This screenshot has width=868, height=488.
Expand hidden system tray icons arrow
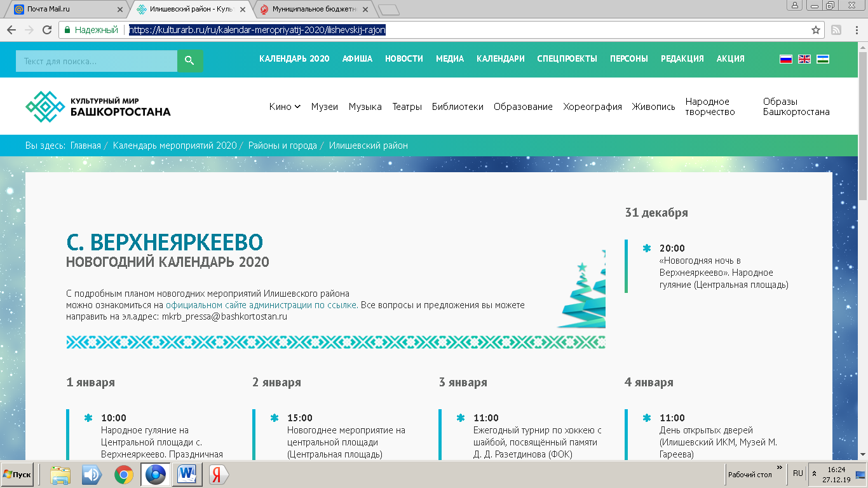coord(815,474)
